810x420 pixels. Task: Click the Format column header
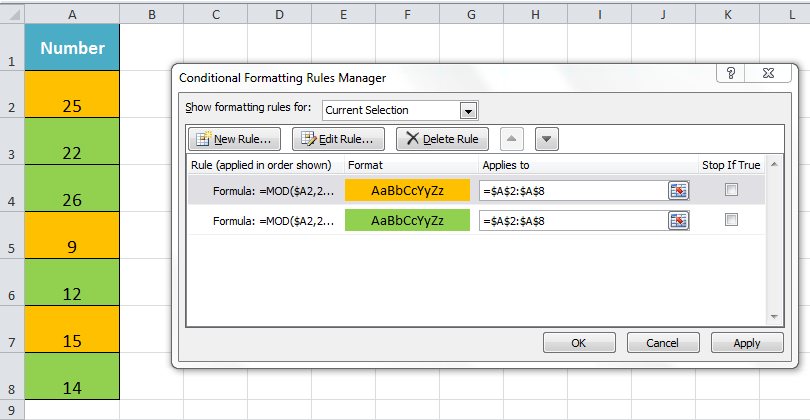pos(411,165)
